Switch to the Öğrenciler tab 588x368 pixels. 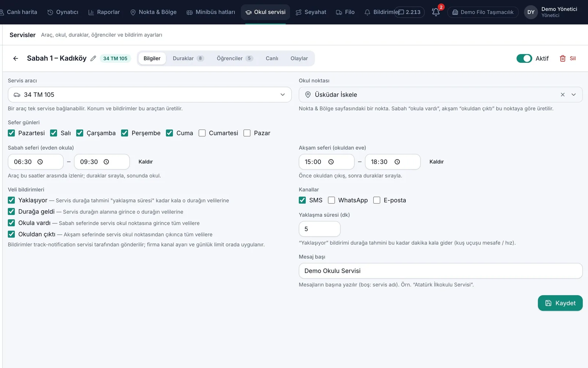235,59
